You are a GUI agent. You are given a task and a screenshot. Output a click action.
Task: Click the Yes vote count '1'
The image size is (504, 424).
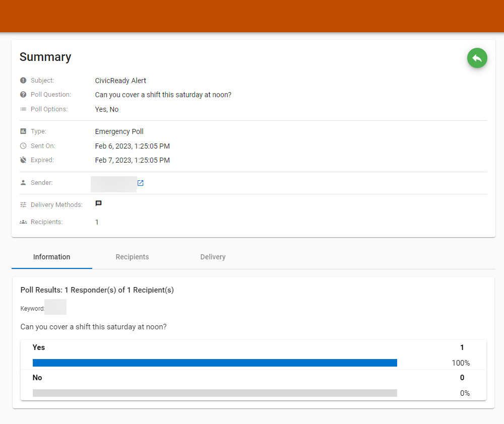tap(462, 347)
